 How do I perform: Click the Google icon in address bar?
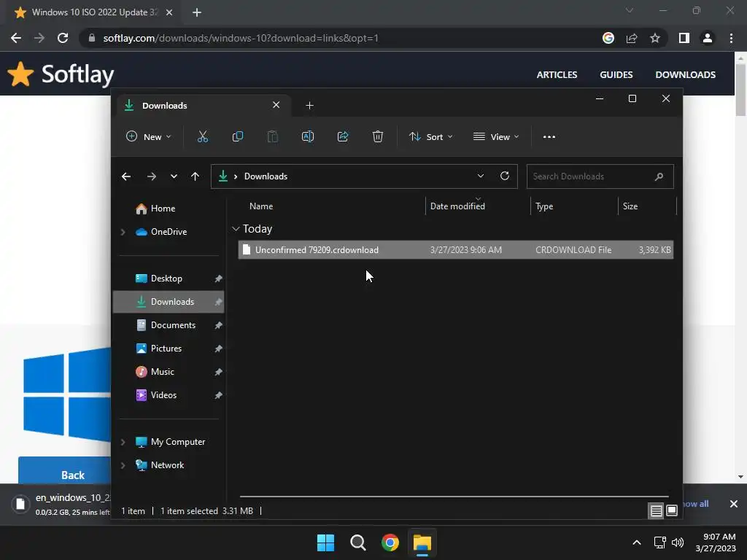click(608, 38)
